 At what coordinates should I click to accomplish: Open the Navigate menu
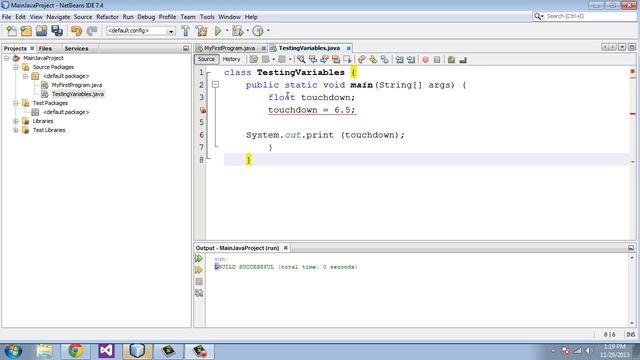tap(58, 17)
